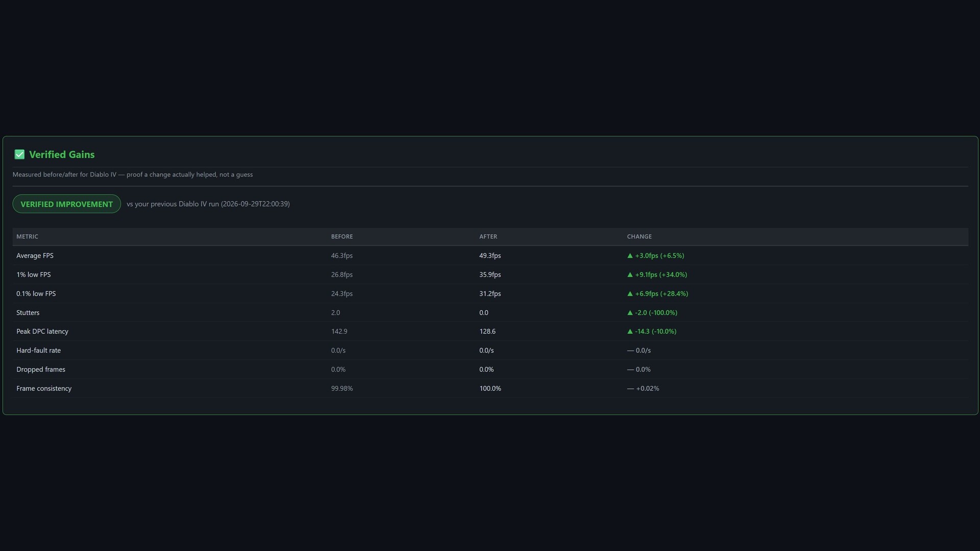Select the Verified Gains heading
Screen dimensions: 980x551
pyautogui.click(x=62, y=155)
